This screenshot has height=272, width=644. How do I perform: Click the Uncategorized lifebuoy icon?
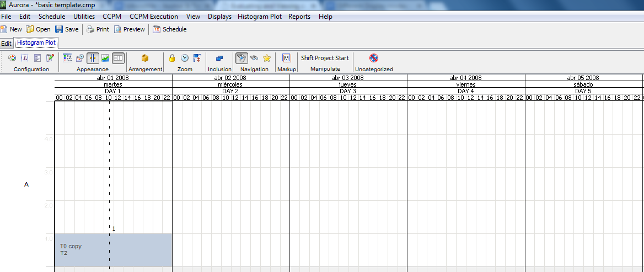(373, 58)
